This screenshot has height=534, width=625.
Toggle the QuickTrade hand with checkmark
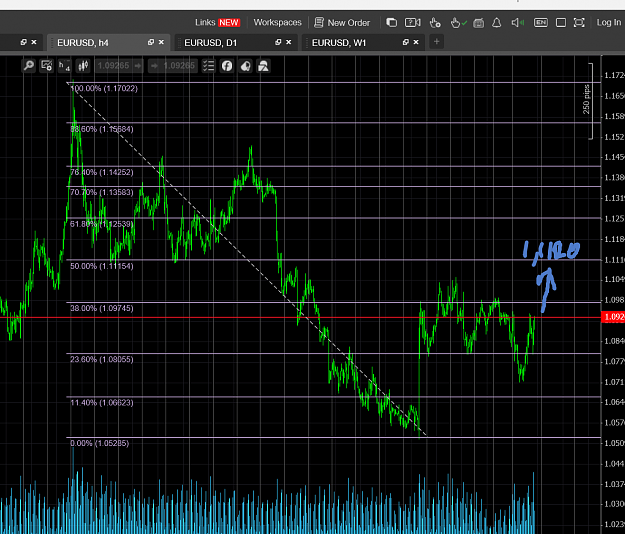point(458,23)
